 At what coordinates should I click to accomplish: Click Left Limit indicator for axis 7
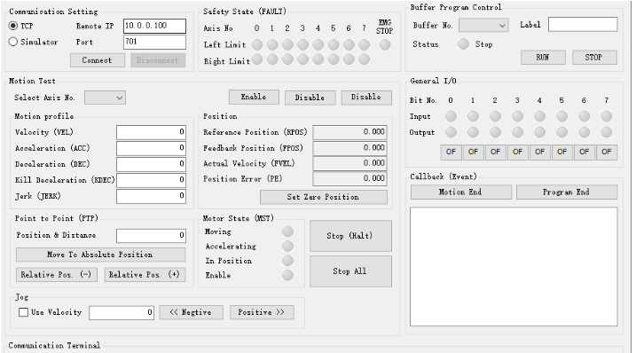click(364, 44)
